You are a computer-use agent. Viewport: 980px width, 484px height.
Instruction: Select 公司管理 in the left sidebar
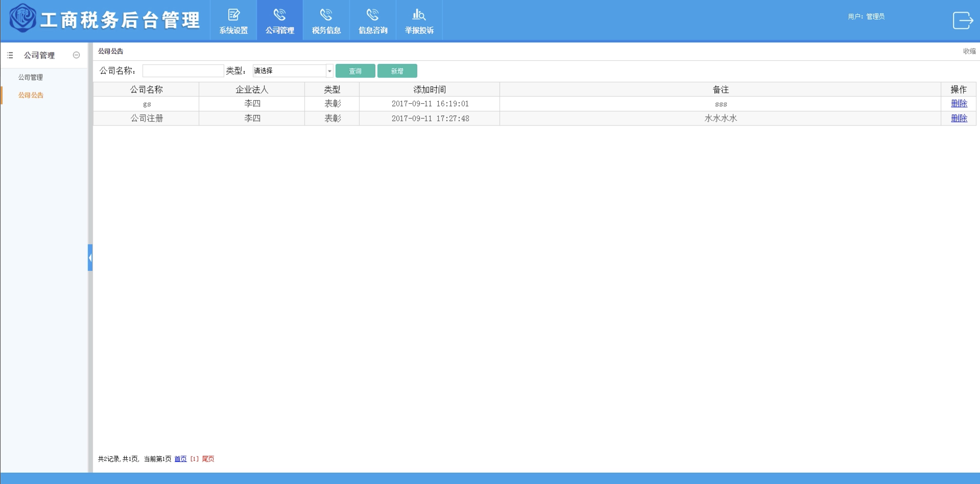(30, 77)
